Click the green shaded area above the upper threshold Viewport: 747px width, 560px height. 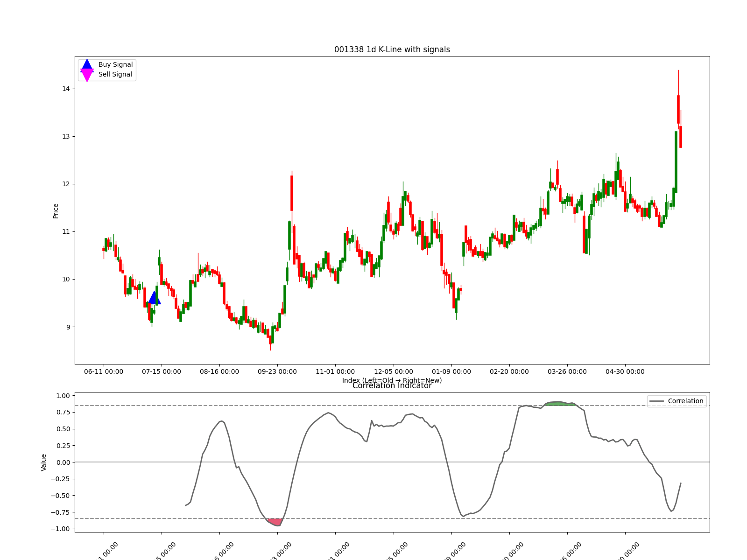[x=559, y=403]
